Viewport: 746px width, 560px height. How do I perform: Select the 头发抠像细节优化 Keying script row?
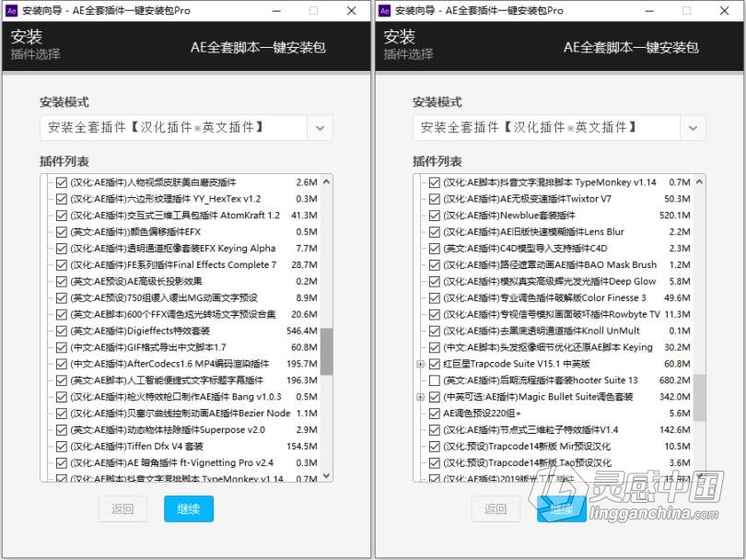pos(560,347)
